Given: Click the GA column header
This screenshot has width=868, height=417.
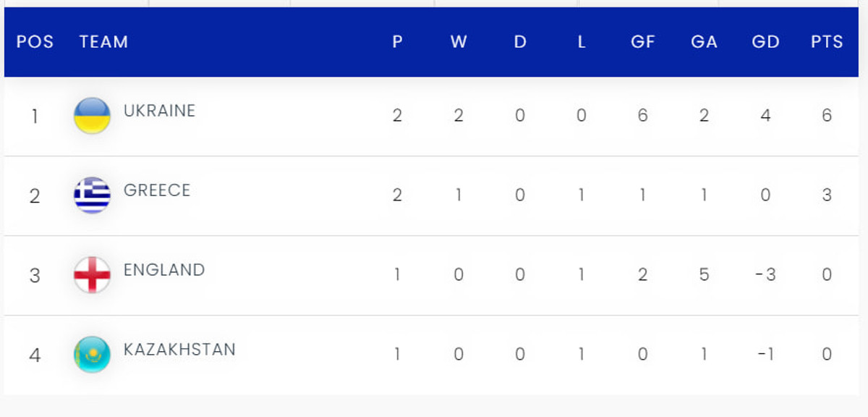Looking at the screenshot, I should (704, 42).
